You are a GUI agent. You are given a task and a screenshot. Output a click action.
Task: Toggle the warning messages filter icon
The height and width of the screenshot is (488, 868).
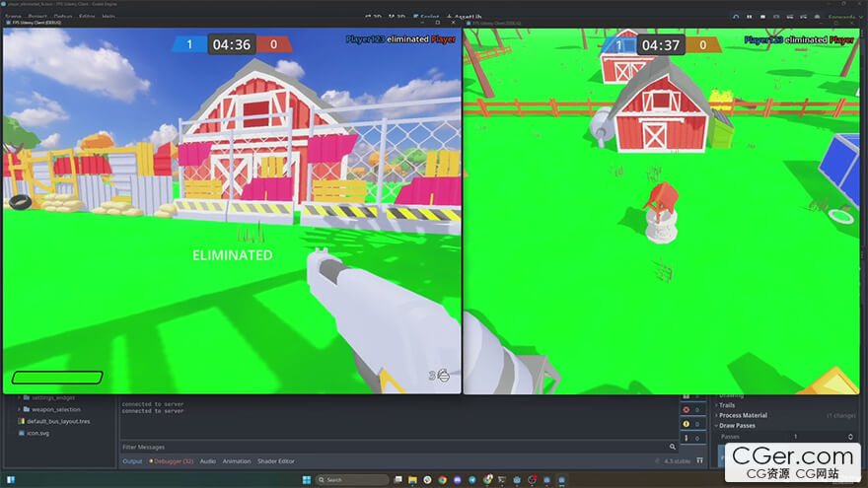687,423
